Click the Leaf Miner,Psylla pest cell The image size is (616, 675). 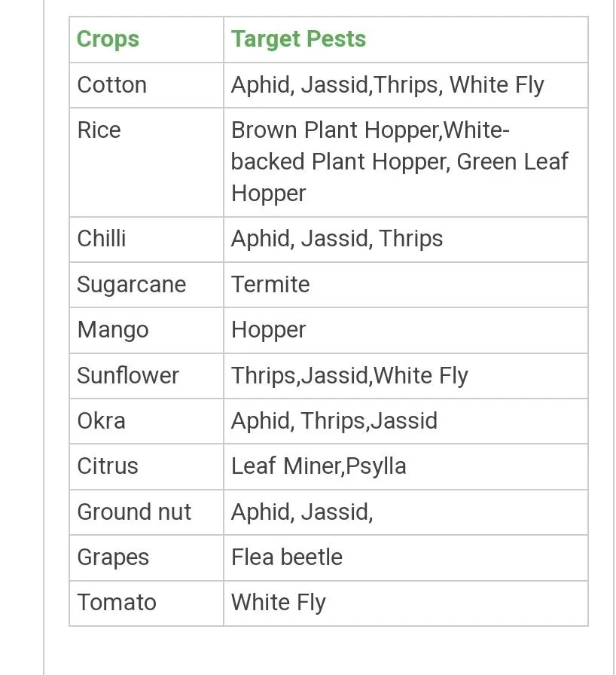[319, 466]
